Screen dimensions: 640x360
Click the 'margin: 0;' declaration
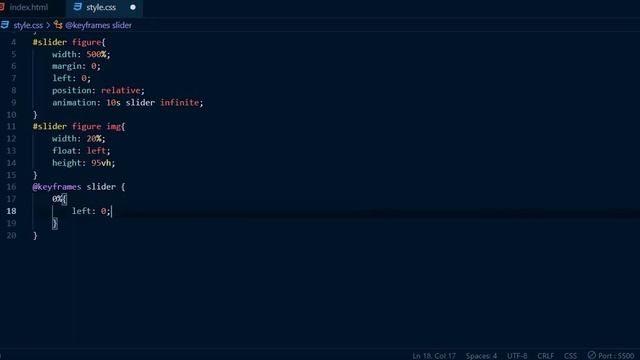(x=76, y=66)
